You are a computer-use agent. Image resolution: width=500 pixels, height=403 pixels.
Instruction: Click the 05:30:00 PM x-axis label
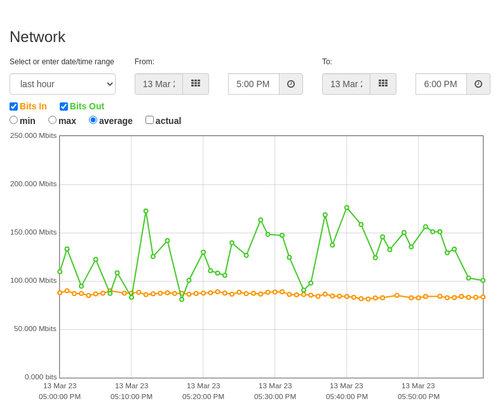click(x=275, y=397)
